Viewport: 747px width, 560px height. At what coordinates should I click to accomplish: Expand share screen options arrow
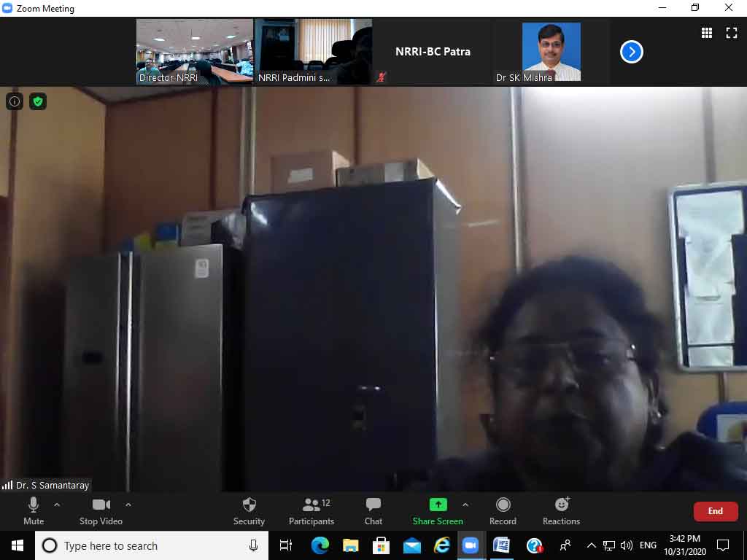465,505
